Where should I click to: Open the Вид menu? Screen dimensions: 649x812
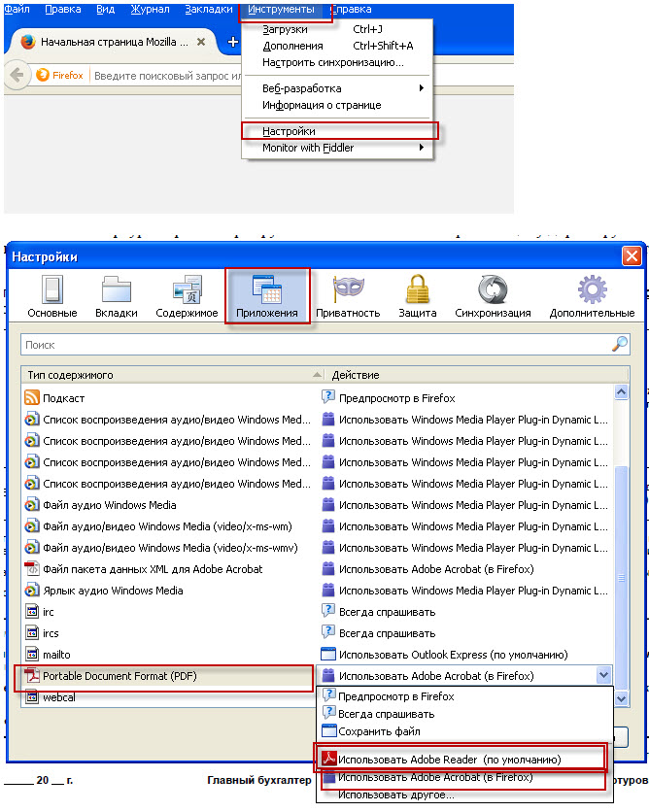(x=106, y=9)
